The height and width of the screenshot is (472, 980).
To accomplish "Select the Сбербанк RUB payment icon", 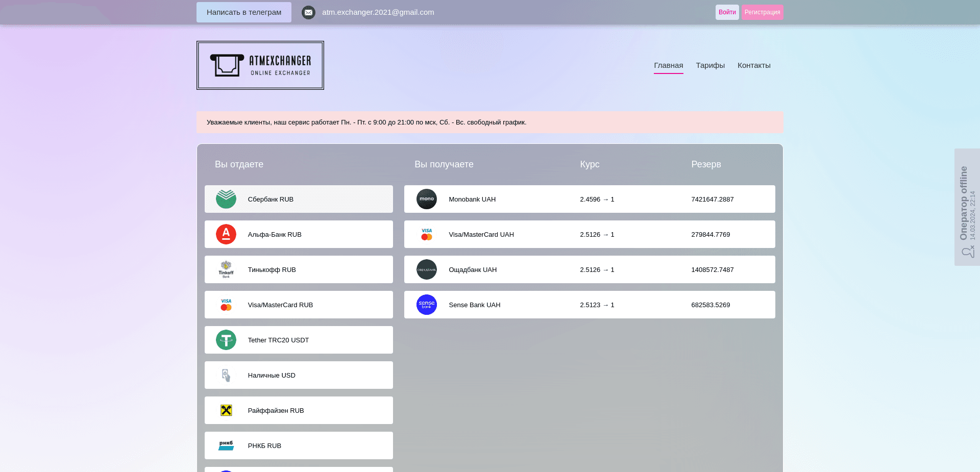I will (x=226, y=199).
